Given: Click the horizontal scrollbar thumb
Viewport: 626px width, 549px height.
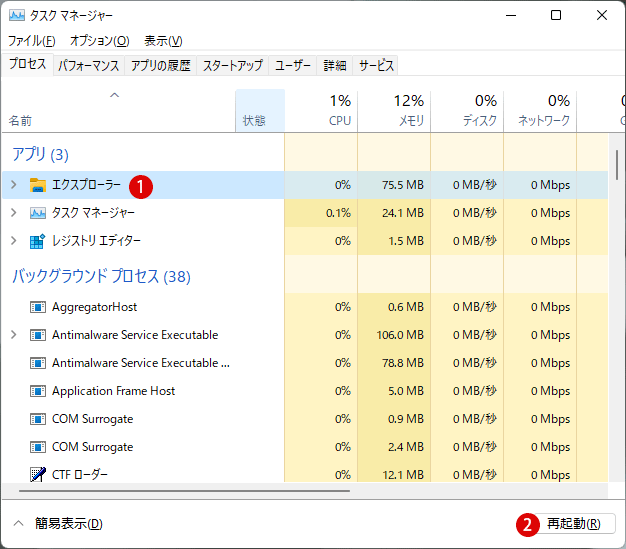Looking at the screenshot, I should 184,491.
